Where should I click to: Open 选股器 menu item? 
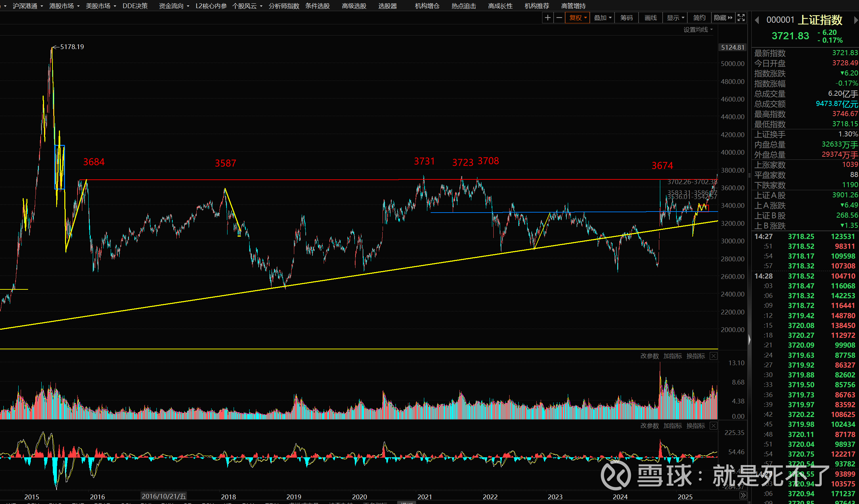pos(388,6)
